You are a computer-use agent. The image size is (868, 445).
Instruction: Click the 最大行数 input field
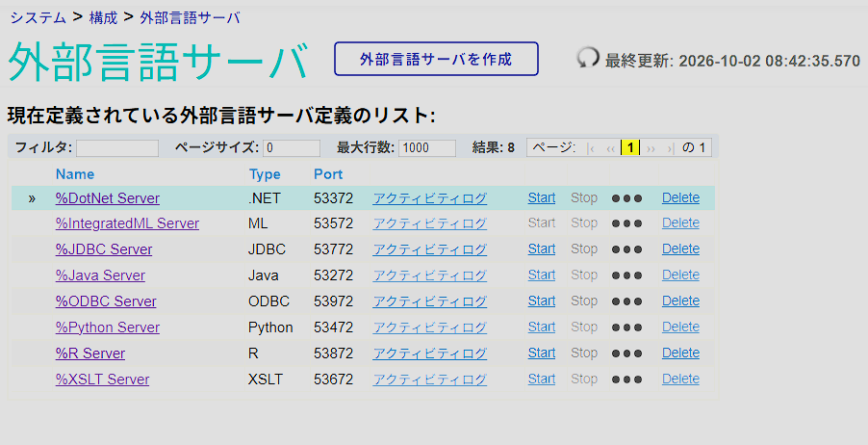[427, 148]
